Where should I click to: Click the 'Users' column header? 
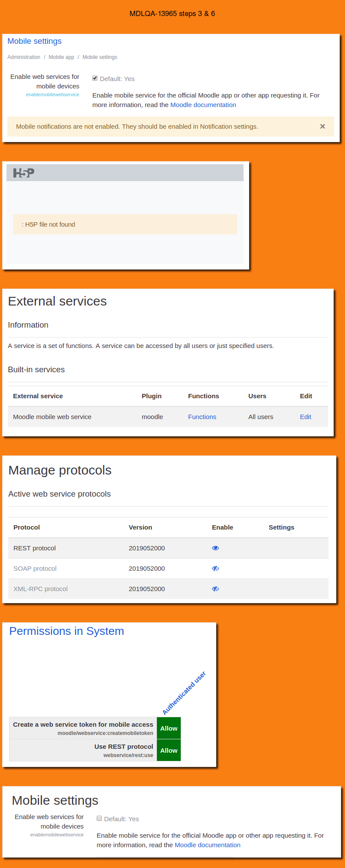point(257,396)
